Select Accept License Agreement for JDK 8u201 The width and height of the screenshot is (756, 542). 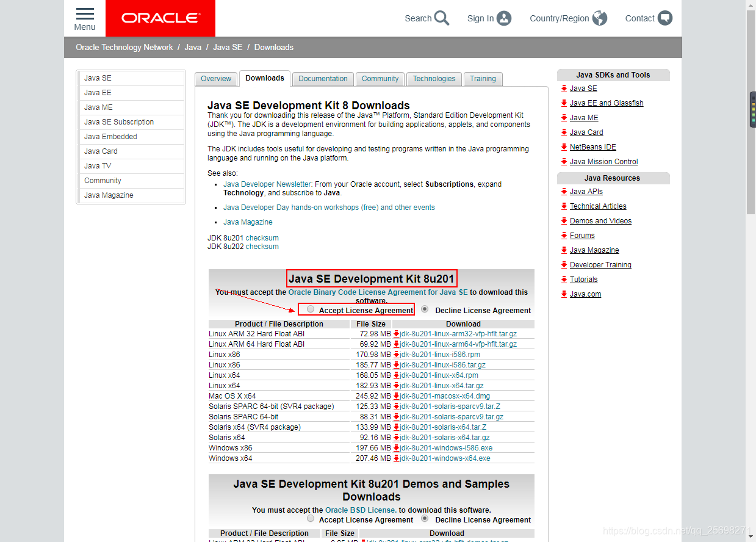(x=311, y=309)
